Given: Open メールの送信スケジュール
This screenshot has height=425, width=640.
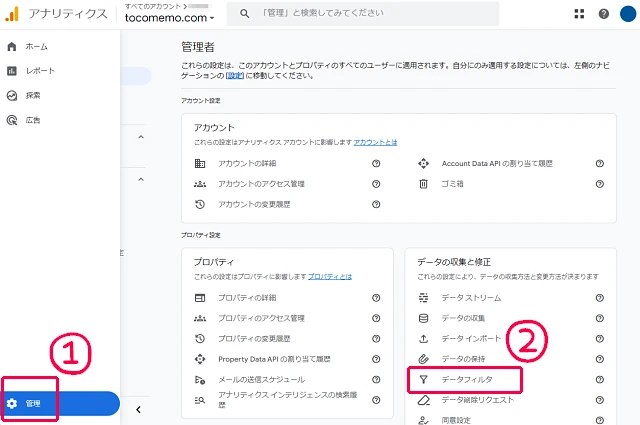Looking at the screenshot, I should pyautogui.click(x=261, y=380).
